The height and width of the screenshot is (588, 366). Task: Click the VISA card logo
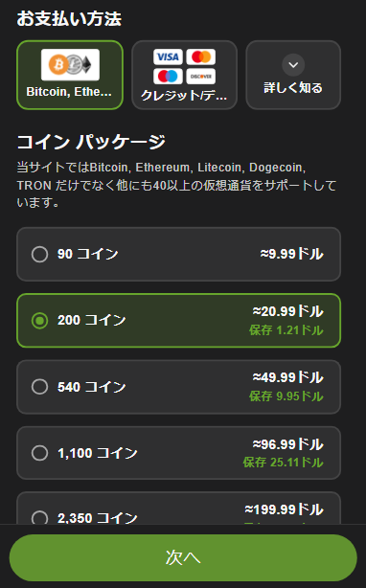168,57
